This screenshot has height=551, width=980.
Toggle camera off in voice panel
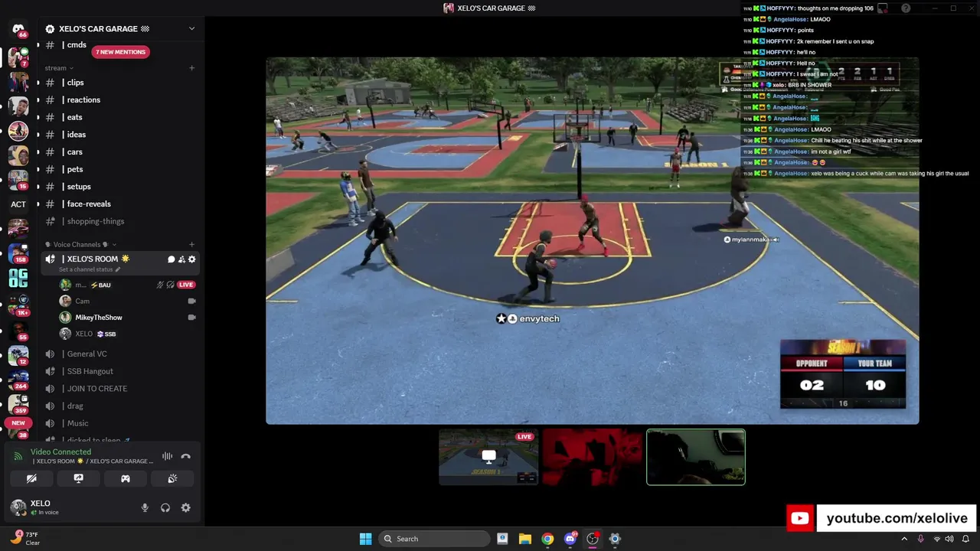[31, 478]
